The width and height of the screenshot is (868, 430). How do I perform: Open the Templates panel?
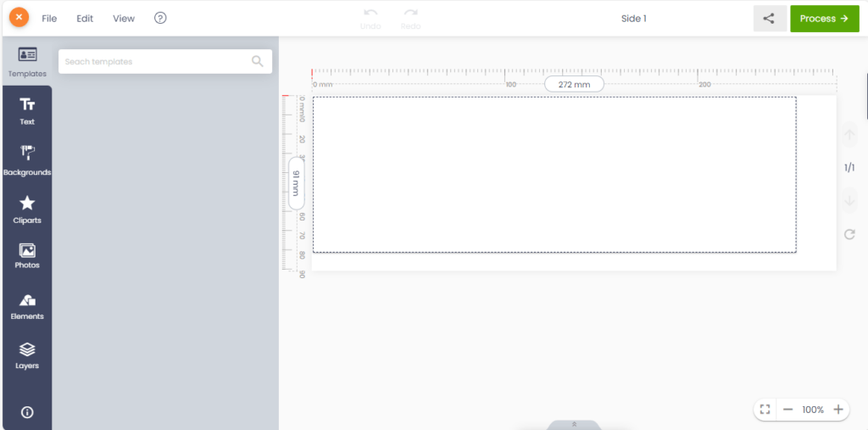point(27,61)
